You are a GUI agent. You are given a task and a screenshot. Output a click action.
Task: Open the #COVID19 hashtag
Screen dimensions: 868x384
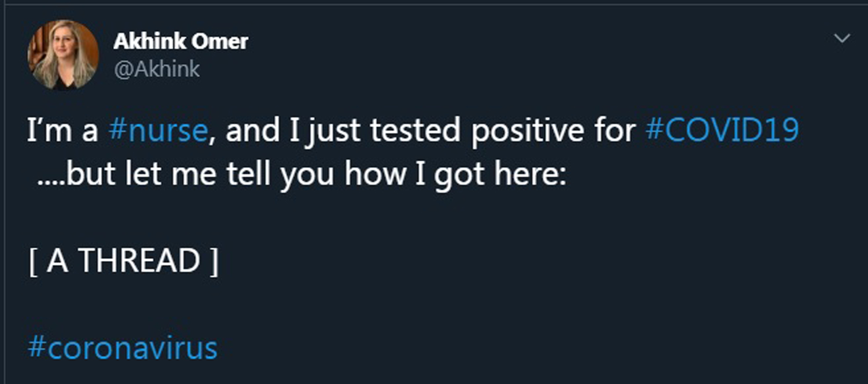722,131
